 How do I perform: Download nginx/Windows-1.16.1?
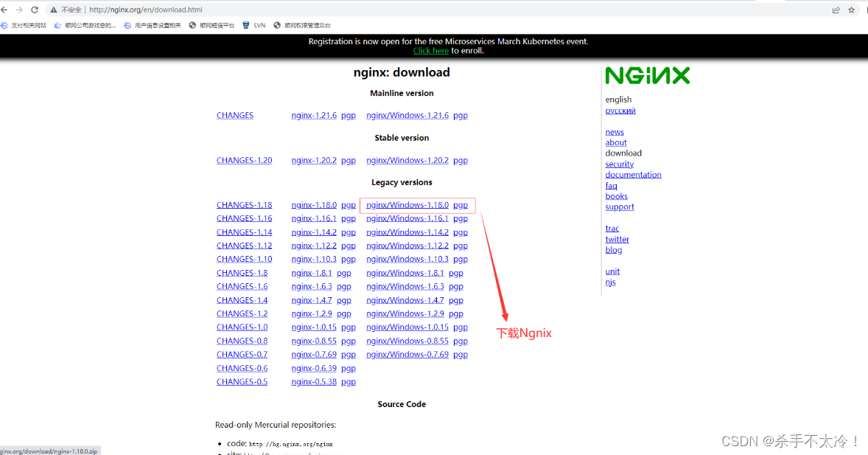tap(407, 218)
